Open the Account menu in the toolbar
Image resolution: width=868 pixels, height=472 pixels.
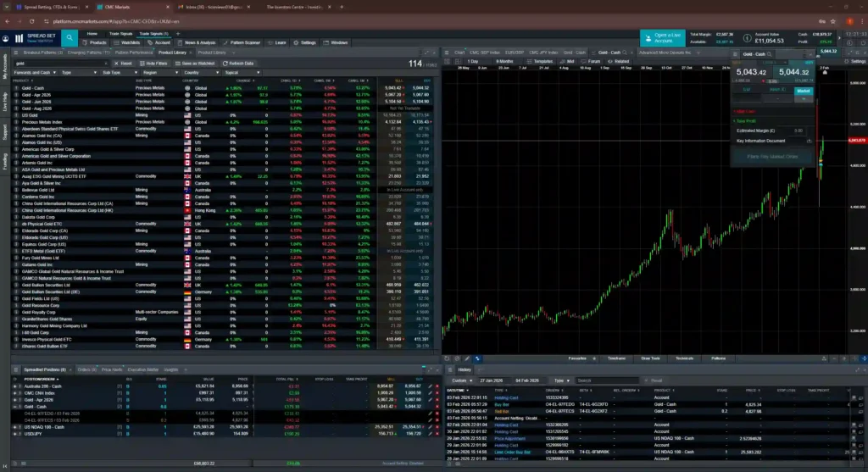click(x=159, y=42)
